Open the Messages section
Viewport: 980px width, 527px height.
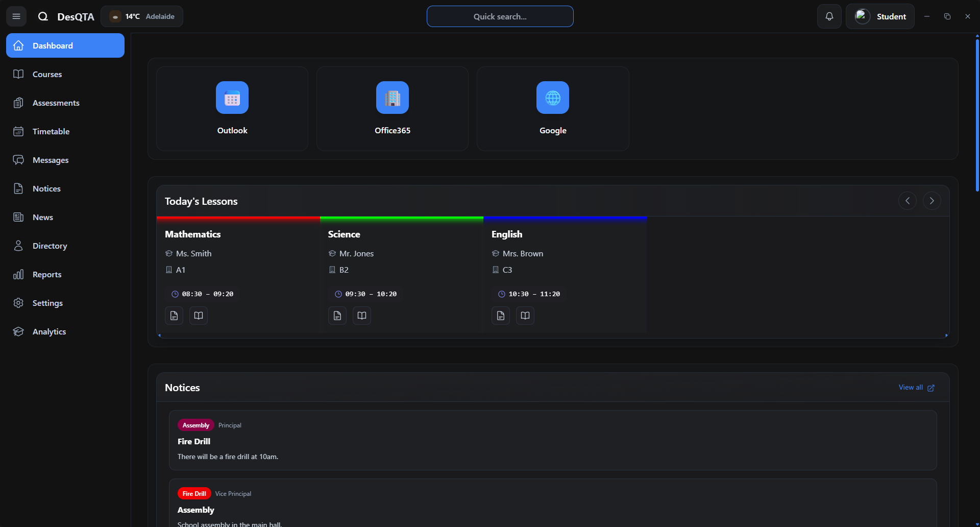click(50, 160)
